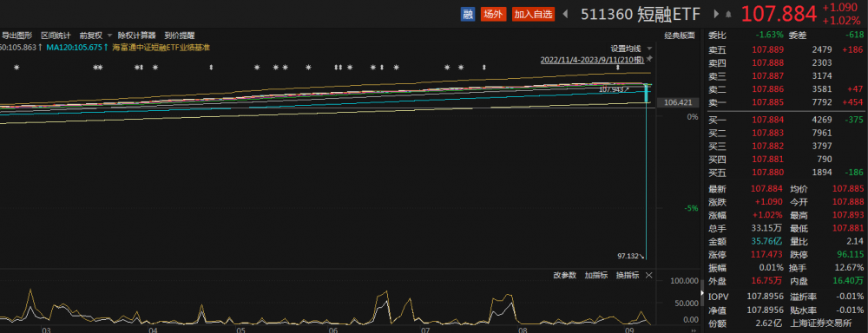Switch to 经典版面 classic layout
Image resolution: width=868 pixels, height=333 pixels.
tap(680, 36)
